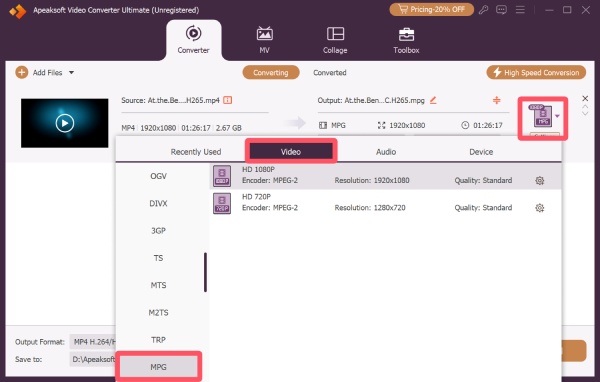Click the format list scrollbar

tap(205, 272)
